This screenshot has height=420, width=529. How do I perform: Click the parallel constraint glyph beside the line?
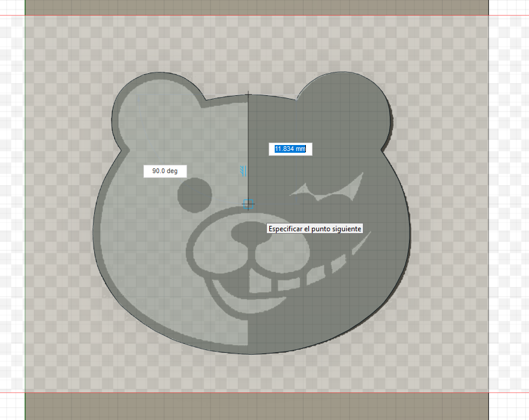pyautogui.click(x=244, y=171)
